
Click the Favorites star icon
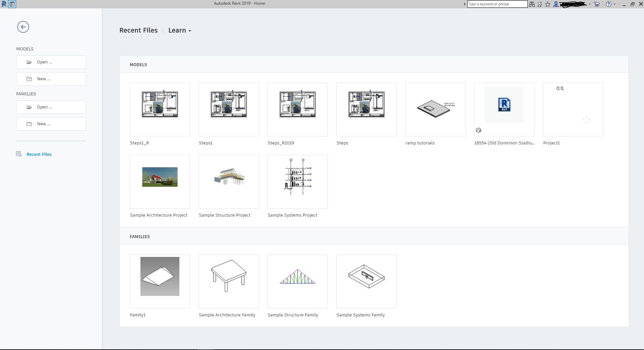[548, 4]
